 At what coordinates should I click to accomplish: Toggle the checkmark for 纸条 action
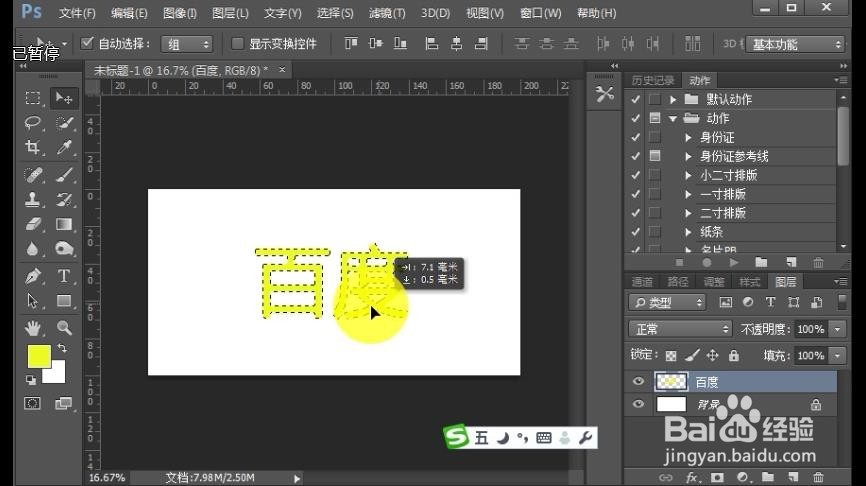tap(636, 231)
